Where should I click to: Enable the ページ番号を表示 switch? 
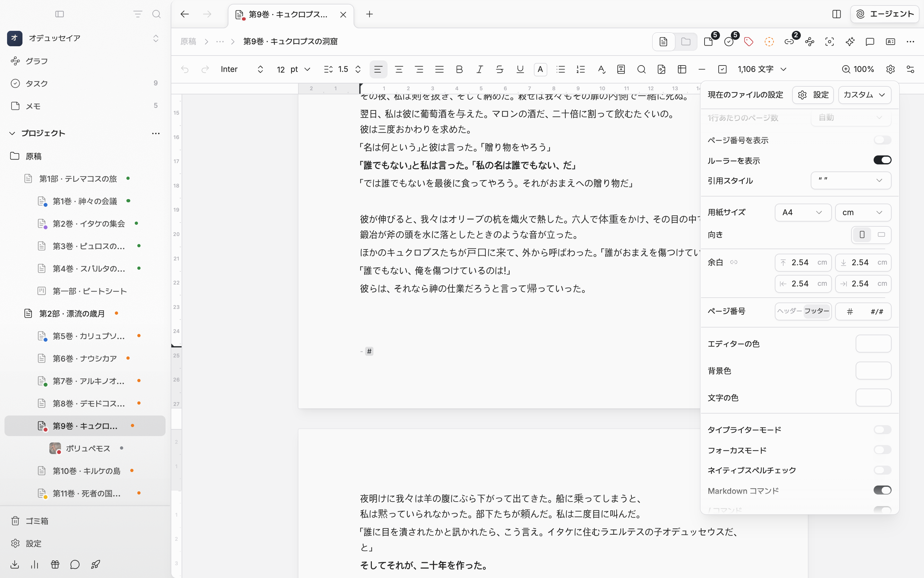[882, 140]
